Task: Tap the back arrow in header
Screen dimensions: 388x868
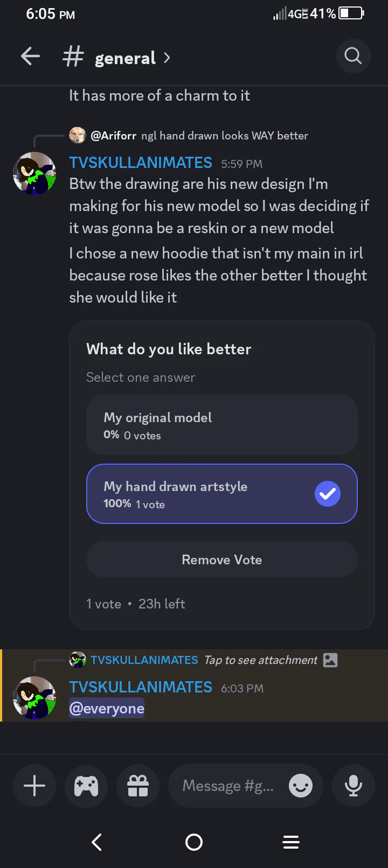Action: [30, 57]
